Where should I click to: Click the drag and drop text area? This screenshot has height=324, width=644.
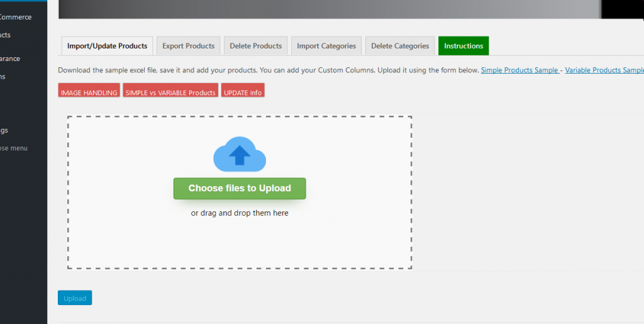pos(240,213)
